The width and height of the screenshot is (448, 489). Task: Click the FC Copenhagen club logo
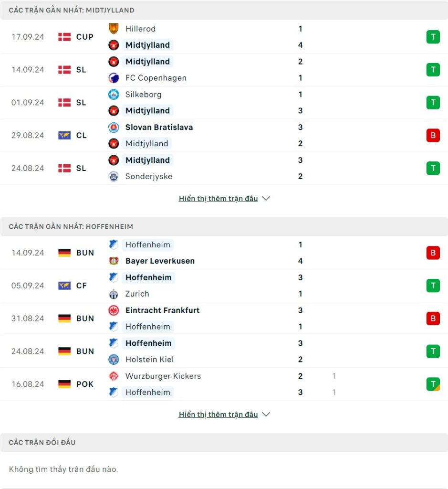114,78
